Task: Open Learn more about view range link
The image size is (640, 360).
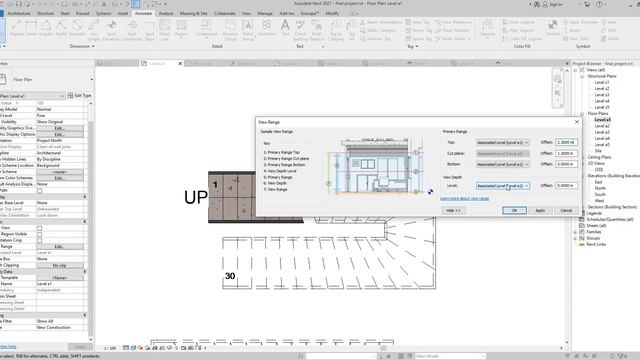Action: click(x=464, y=199)
